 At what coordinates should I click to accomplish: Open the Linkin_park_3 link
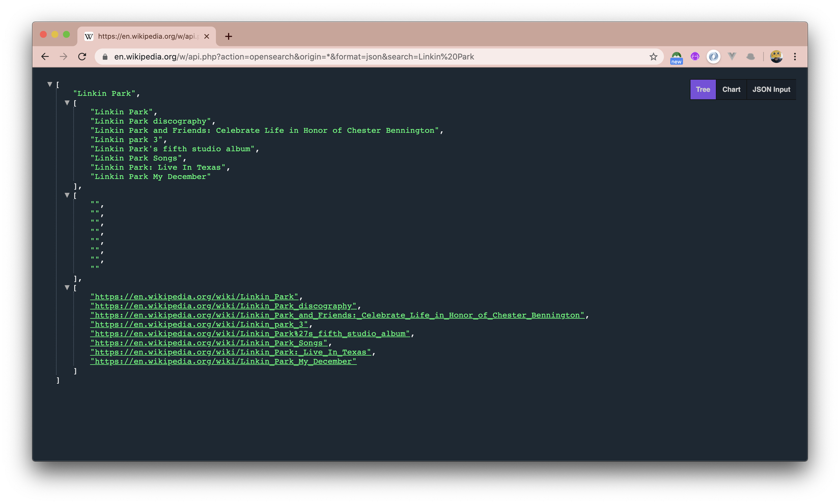[200, 324]
